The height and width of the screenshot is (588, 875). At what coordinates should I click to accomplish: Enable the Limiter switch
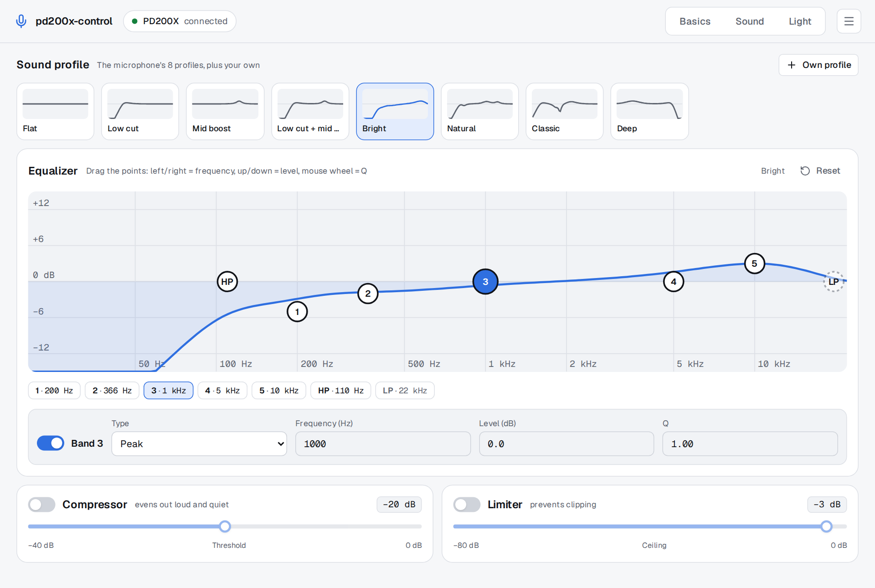tap(467, 505)
